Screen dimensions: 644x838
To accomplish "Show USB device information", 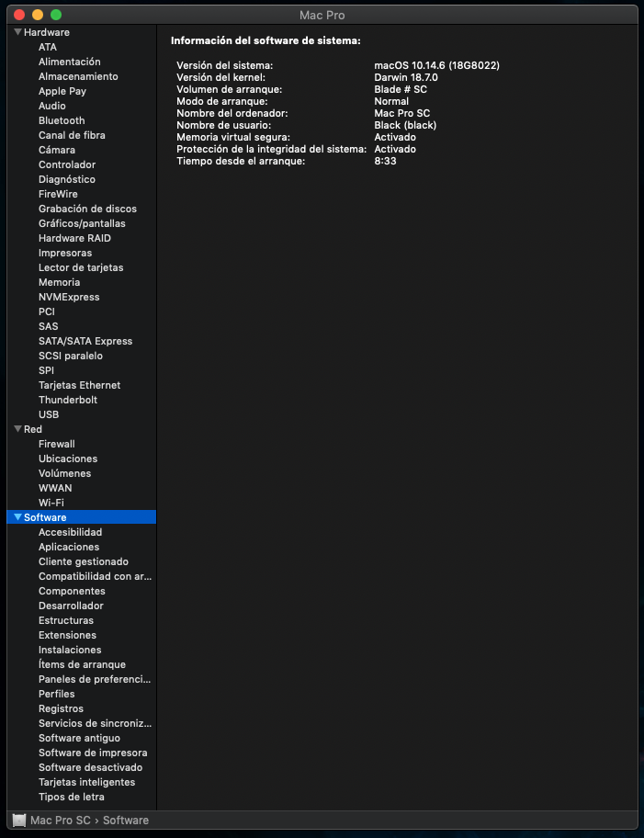I will tap(49, 414).
